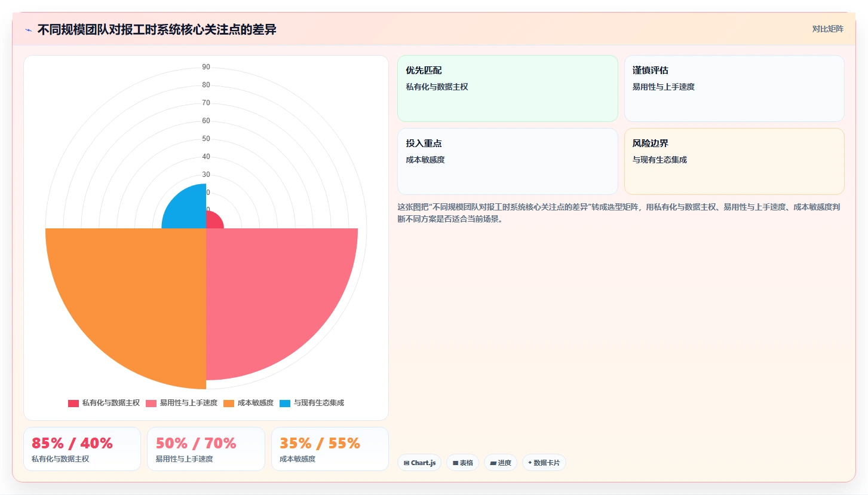Click 私有化与数据主权 text in 优先匹配 card
Image resolution: width=868 pixels, height=495 pixels.
[437, 87]
